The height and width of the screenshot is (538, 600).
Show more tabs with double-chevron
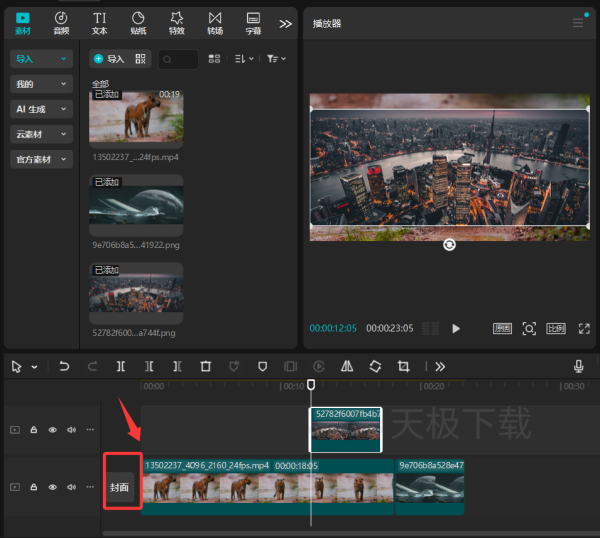click(x=285, y=24)
